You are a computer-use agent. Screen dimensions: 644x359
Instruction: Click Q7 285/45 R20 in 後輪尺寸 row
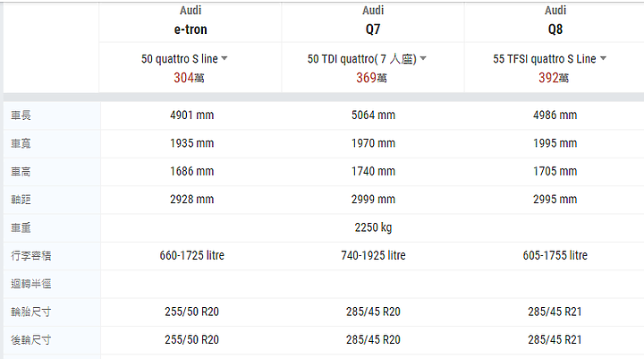click(x=373, y=339)
